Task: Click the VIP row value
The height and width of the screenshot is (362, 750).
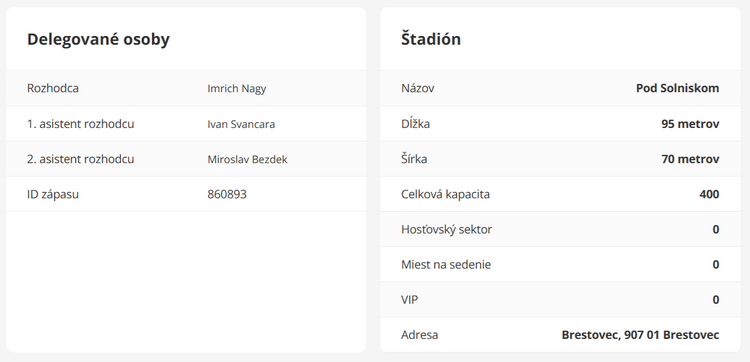Action: tap(716, 300)
